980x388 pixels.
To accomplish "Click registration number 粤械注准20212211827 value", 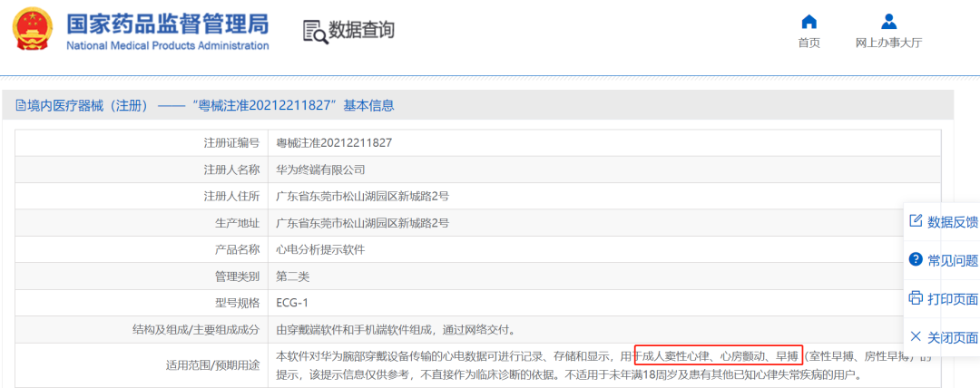I will click(334, 142).
